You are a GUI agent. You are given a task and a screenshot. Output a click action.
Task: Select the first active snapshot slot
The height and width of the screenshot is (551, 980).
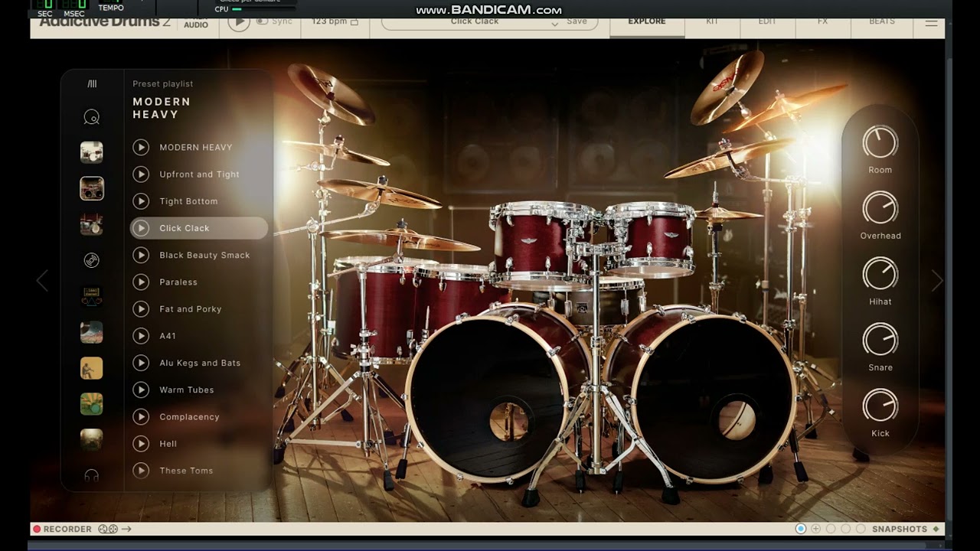point(801,529)
